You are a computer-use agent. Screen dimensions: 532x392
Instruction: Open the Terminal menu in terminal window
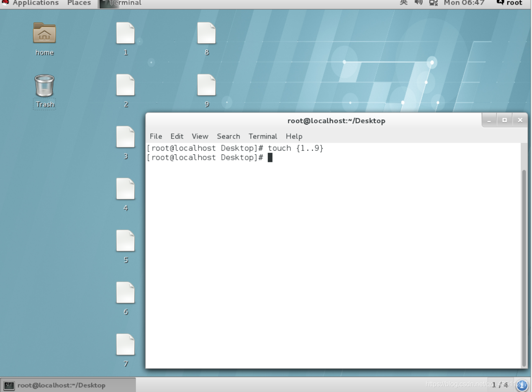click(263, 136)
